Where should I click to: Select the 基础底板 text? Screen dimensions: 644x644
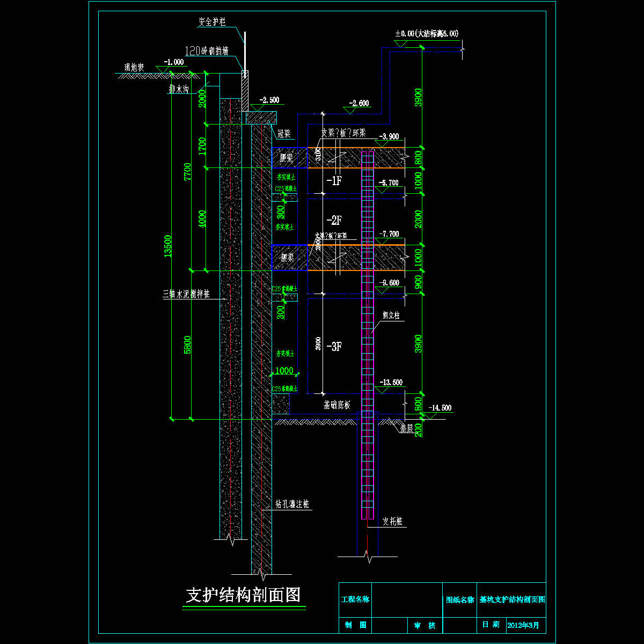[x=336, y=405]
